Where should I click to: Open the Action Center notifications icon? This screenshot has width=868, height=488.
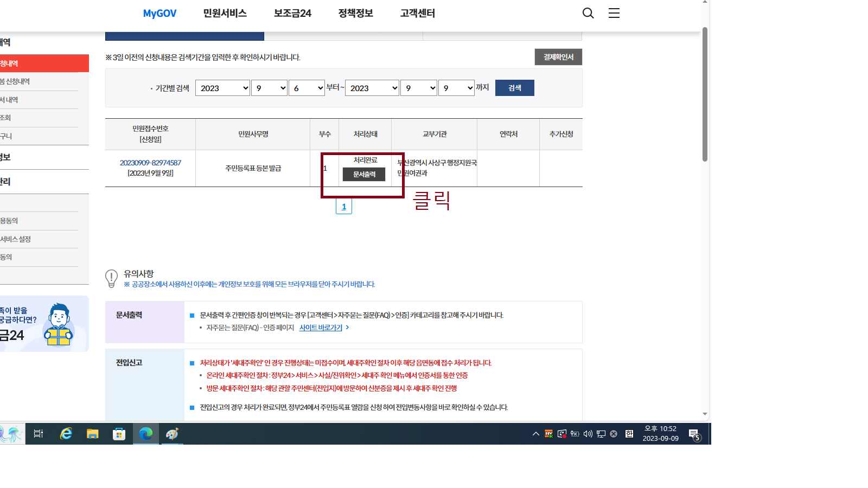[x=694, y=434]
